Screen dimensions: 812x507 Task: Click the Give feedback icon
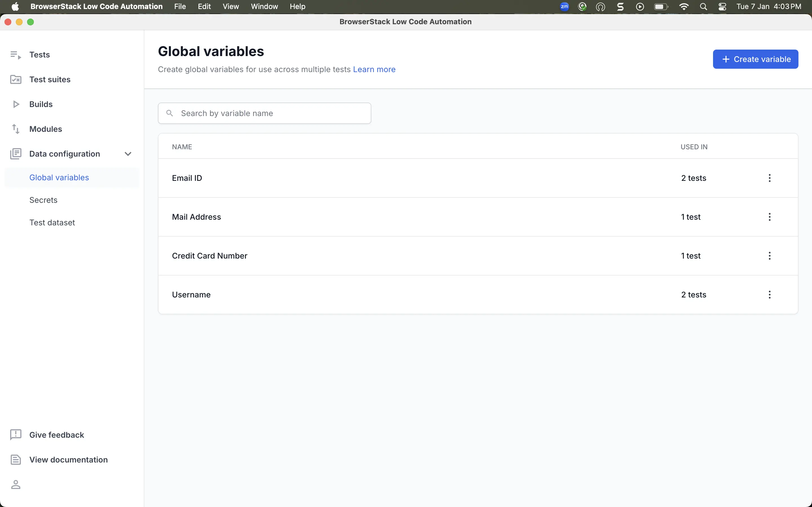16,435
